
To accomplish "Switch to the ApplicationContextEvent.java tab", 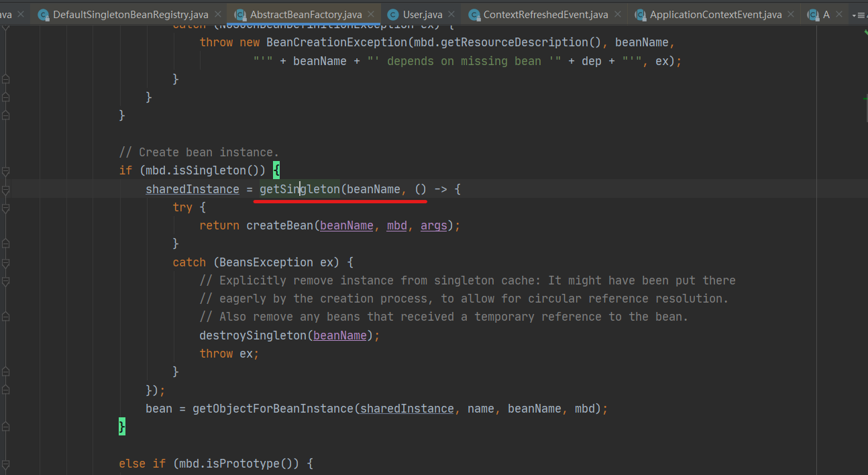I will click(x=716, y=14).
